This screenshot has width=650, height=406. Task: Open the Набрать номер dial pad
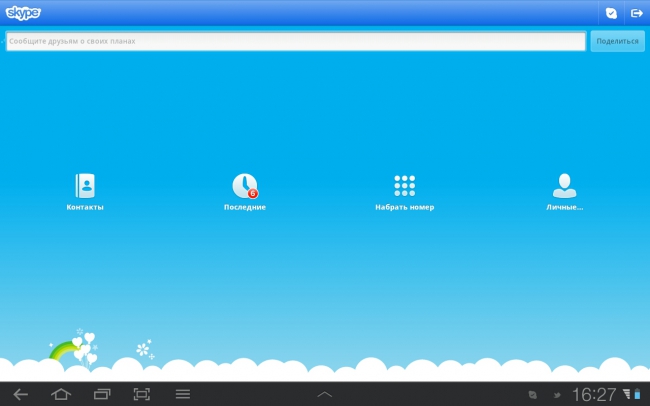click(405, 185)
